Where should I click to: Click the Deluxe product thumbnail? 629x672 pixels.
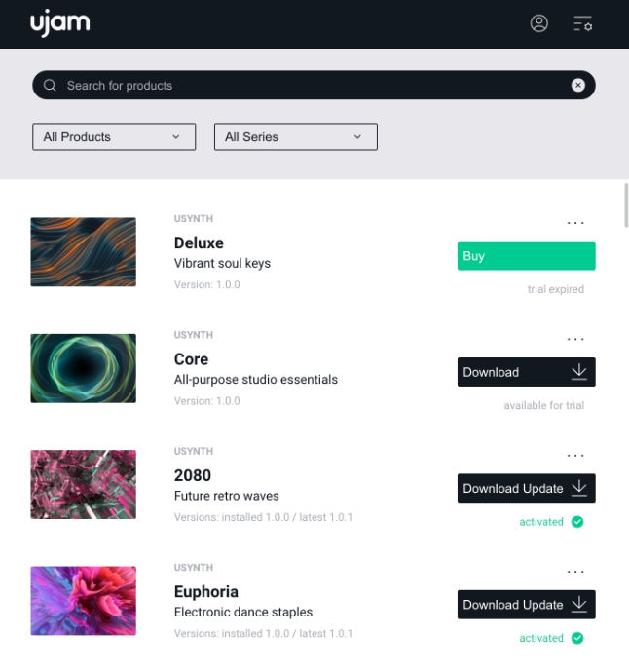pyautogui.click(x=83, y=252)
